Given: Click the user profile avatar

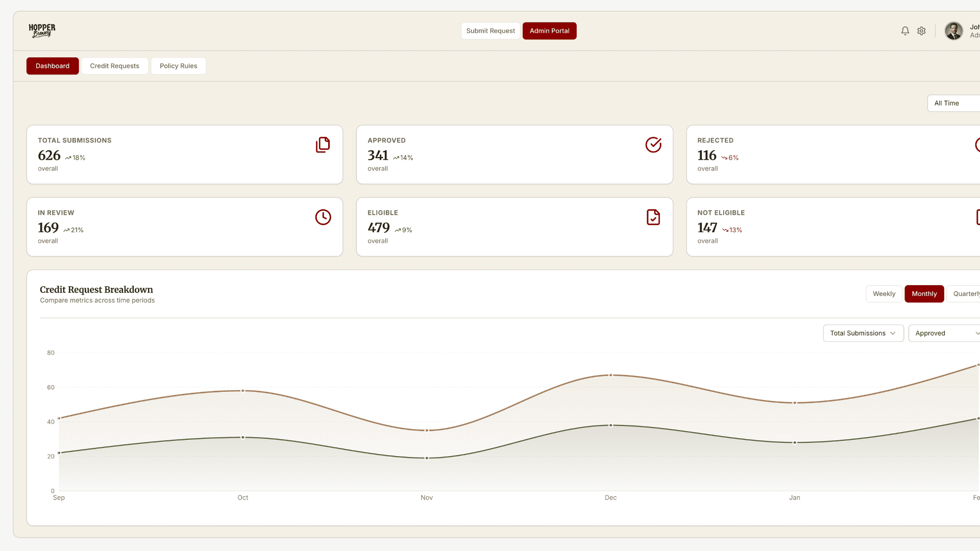Looking at the screenshot, I should (953, 31).
